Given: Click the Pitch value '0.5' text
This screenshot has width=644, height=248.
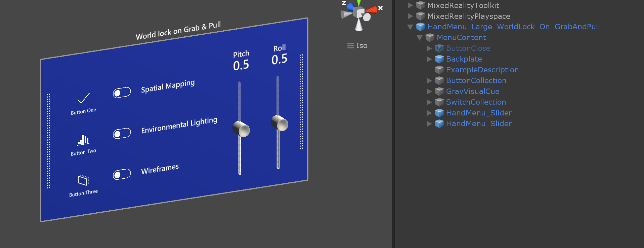Looking at the screenshot, I should [241, 65].
